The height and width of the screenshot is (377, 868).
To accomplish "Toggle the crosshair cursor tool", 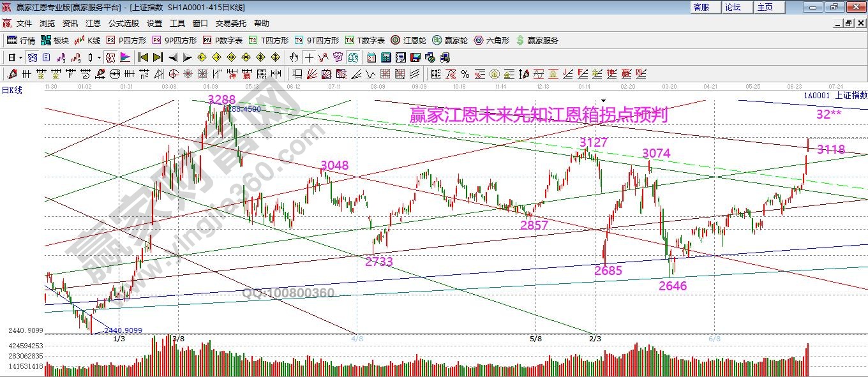I will pyautogui.click(x=309, y=57).
